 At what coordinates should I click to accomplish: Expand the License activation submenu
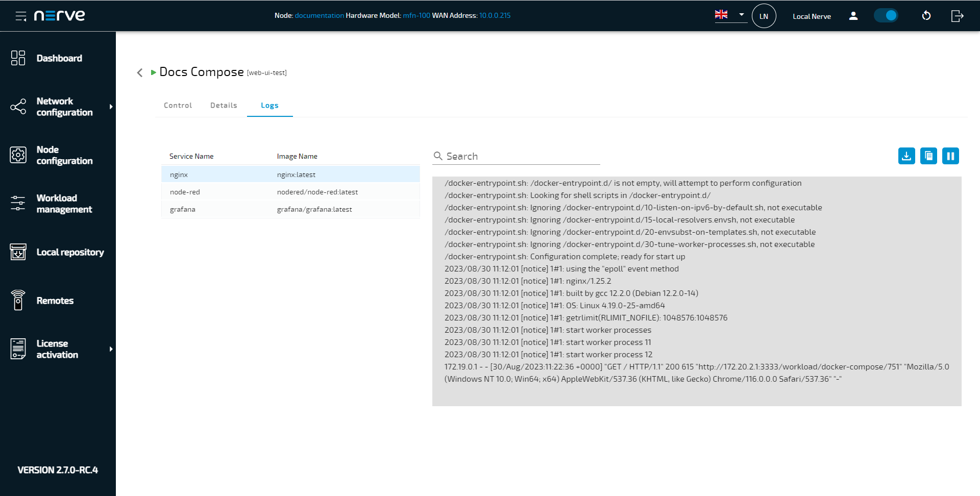pyautogui.click(x=111, y=349)
